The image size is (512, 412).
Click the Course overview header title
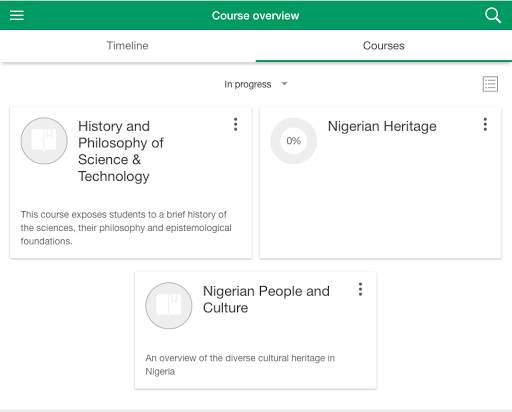click(x=256, y=16)
